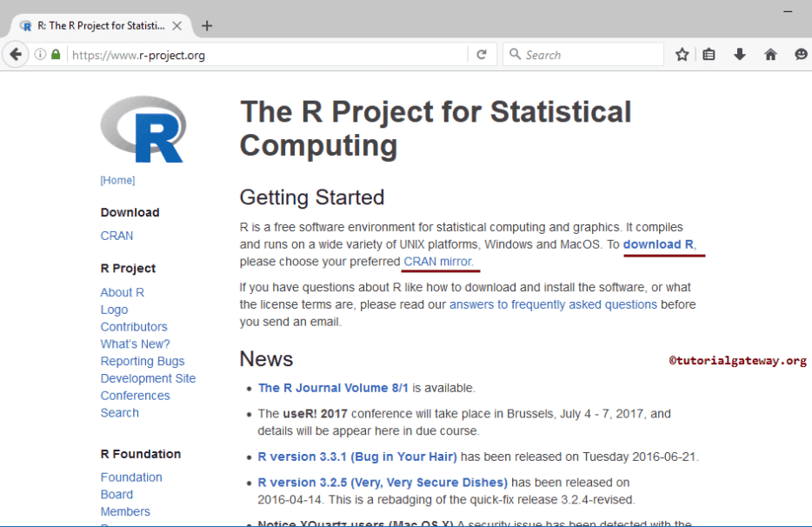Open the Board link
Viewport: 812px width, 527px height.
pyautogui.click(x=116, y=494)
